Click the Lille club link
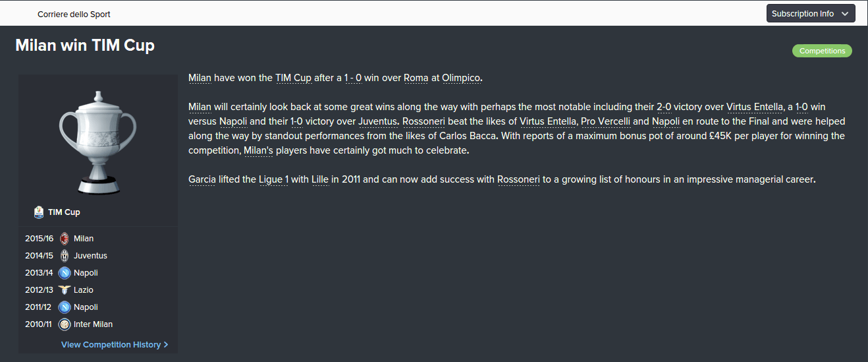868x362 pixels. 320,179
